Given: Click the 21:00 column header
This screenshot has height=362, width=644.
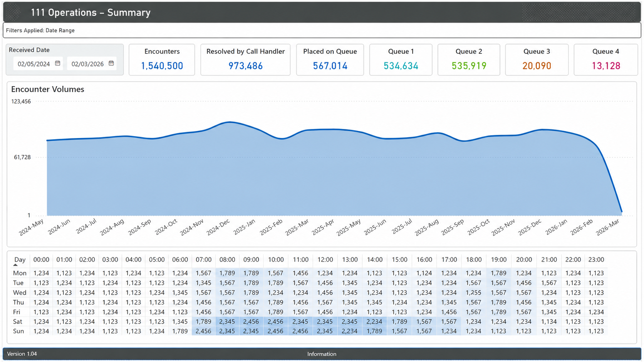Looking at the screenshot, I should (x=549, y=260).
